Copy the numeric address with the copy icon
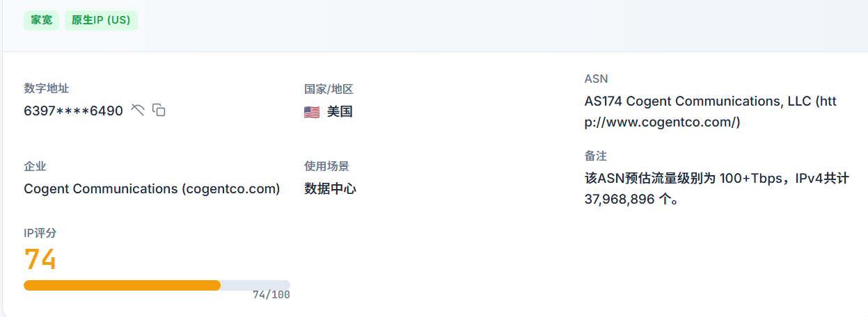 (x=159, y=110)
